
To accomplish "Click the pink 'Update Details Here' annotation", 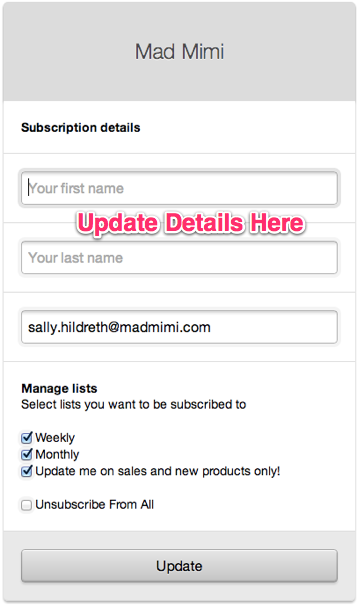I will tap(191, 223).
